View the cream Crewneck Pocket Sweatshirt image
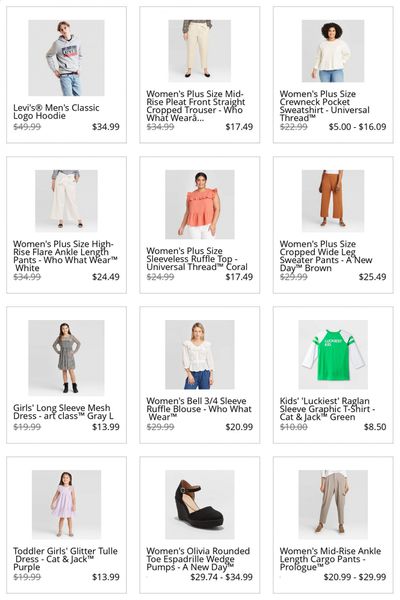 333,51
